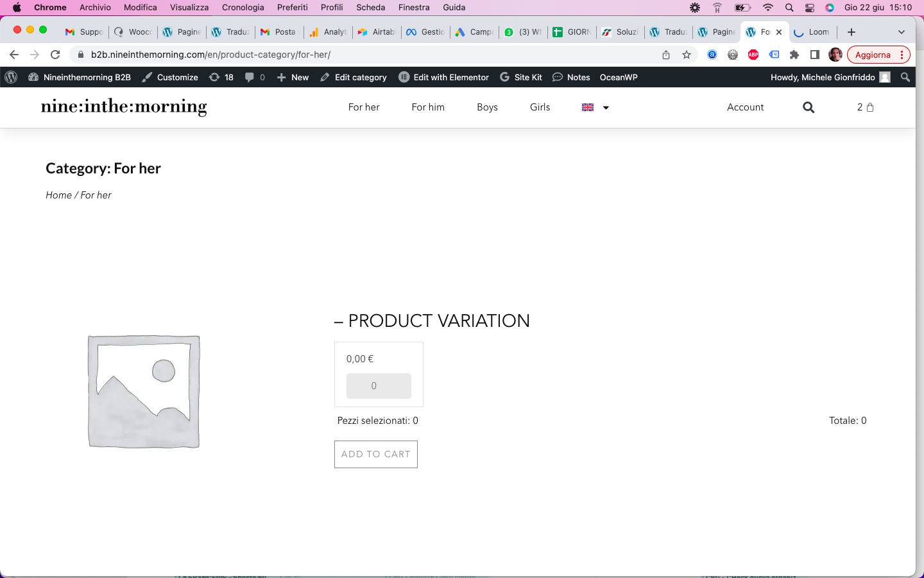Open Spotlight search in menu bar

tap(789, 8)
